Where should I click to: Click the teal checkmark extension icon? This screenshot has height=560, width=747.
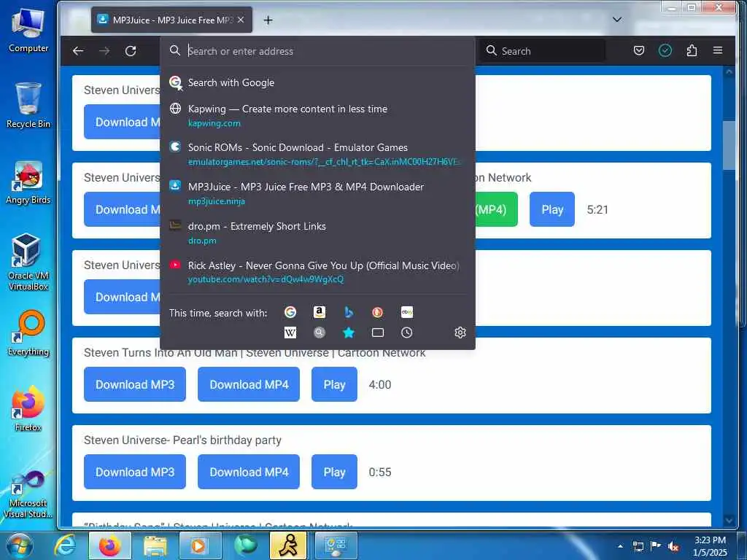pyautogui.click(x=665, y=50)
